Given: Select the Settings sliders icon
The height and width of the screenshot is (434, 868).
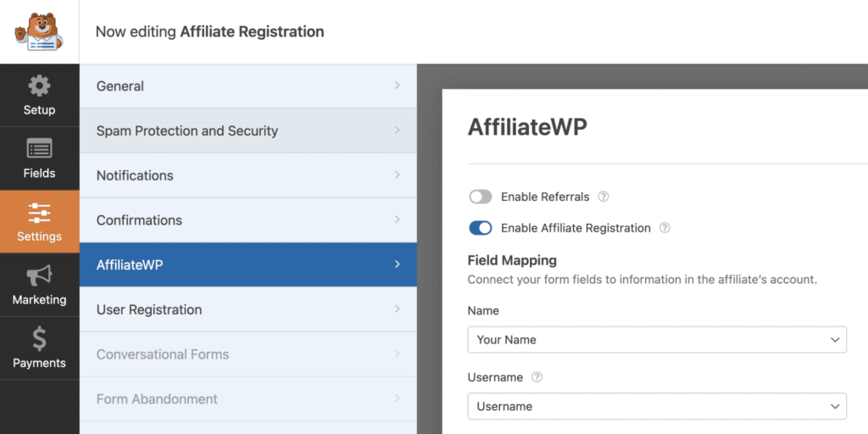Looking at the screenshot, I should point(39,213).
